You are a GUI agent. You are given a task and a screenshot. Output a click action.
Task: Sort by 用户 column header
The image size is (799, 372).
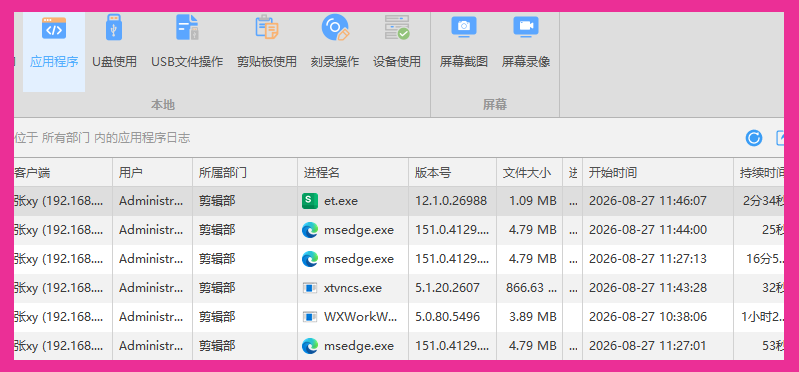coord(152,172)
